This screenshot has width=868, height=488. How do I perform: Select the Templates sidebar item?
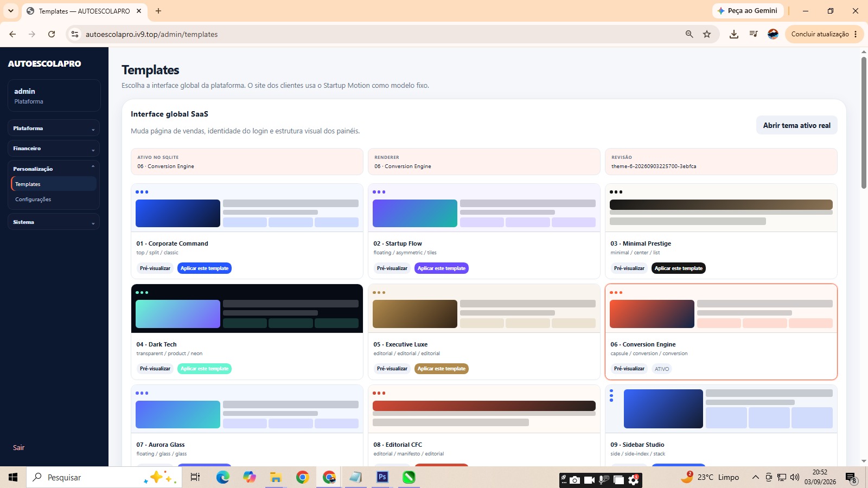(x=54, y=184)
